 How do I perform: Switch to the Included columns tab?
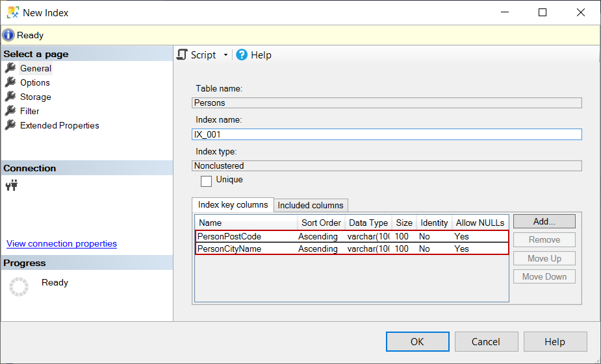coord(311,205)
